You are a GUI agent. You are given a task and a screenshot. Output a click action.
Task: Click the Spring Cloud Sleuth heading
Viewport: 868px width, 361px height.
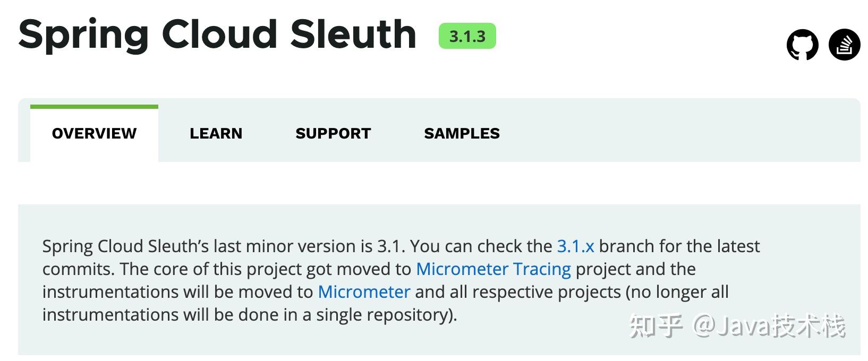(x=217, y=35)
